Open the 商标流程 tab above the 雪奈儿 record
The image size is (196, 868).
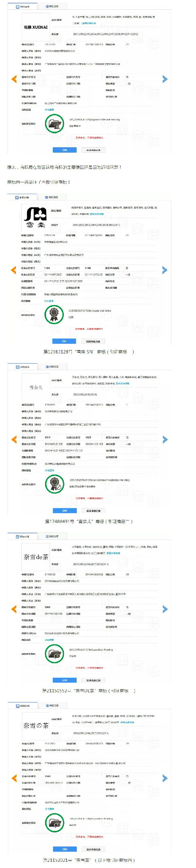pos(52,367)
